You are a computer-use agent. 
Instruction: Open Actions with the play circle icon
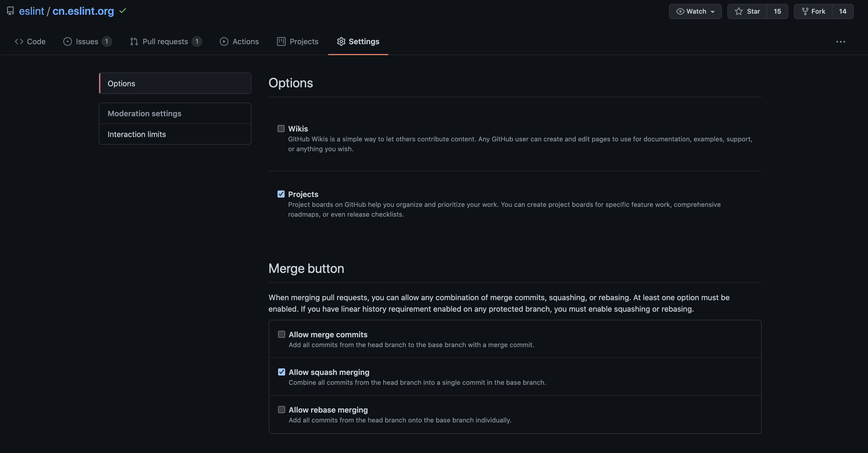tap(224, 41)
